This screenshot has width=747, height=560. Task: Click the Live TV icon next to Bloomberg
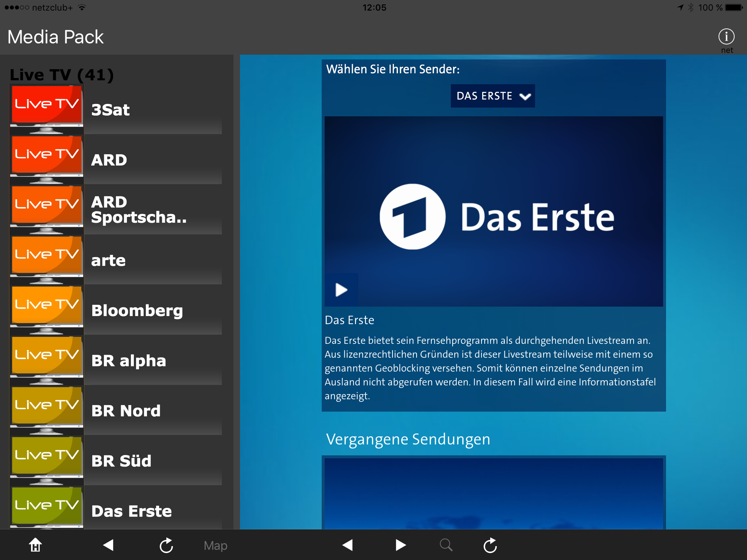click(47, 310)
